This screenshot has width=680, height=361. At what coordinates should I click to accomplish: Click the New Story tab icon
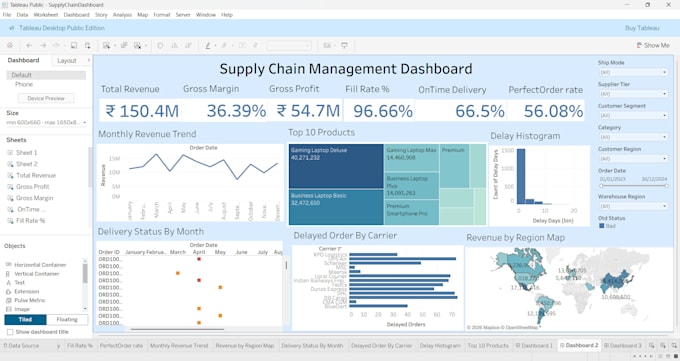(x=675, y=345)
